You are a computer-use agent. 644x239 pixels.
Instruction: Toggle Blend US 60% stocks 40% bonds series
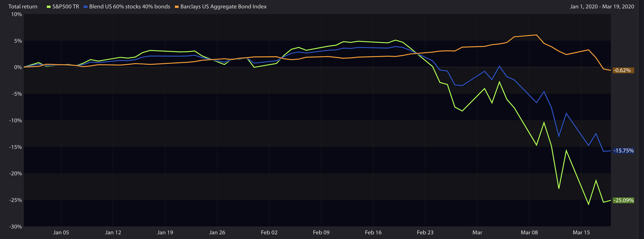coord(129,7)
